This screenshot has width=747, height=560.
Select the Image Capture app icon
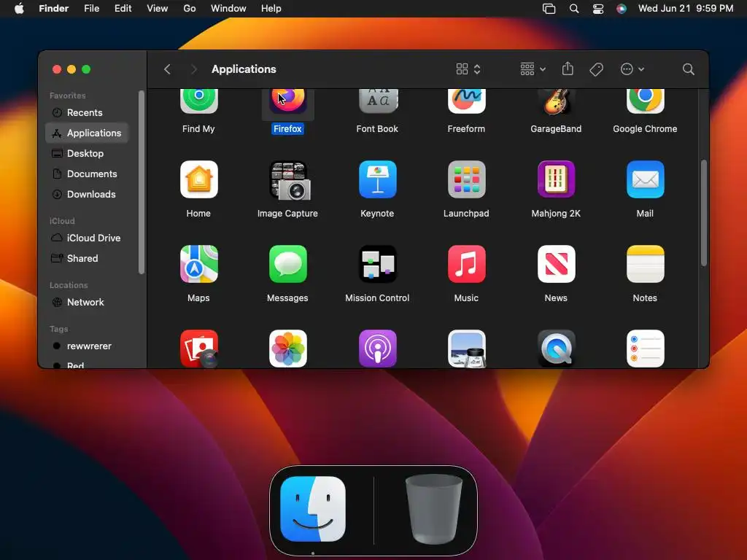(290, 181)
